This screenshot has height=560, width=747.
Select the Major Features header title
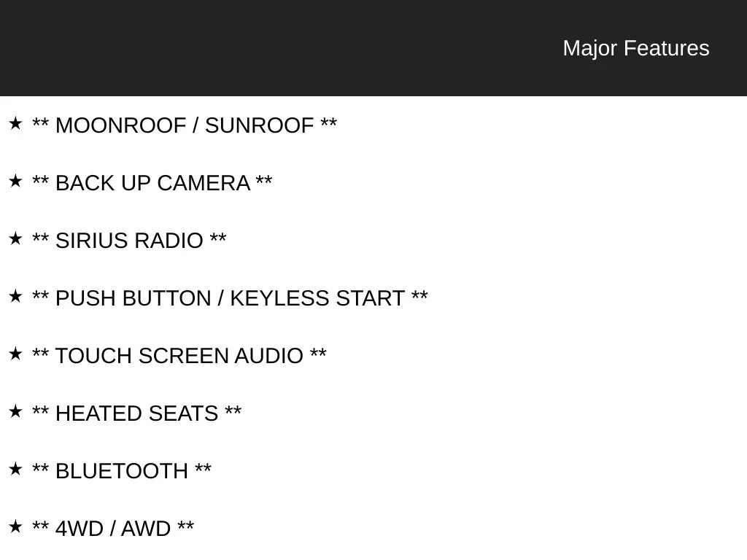(x=636, y=48)
